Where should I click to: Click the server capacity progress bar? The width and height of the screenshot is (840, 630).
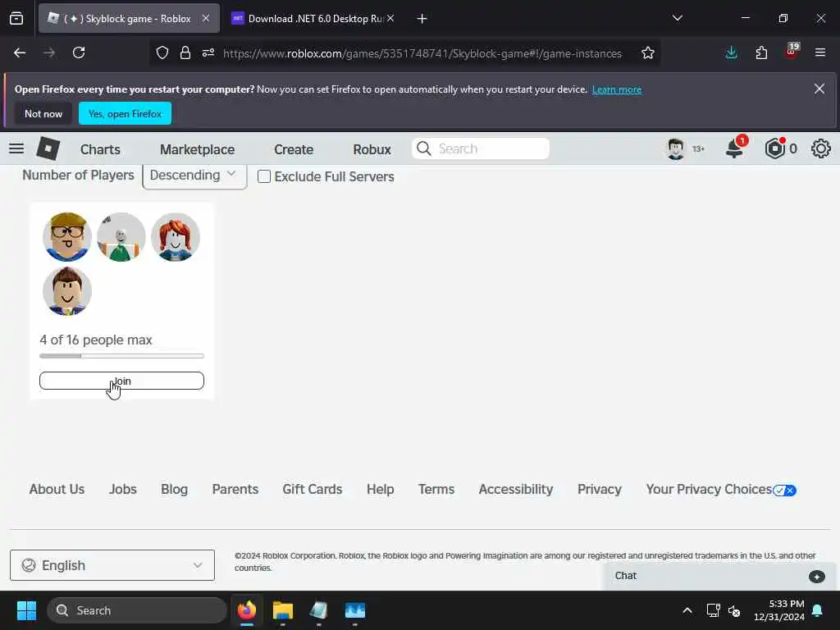tap(121, 356)
